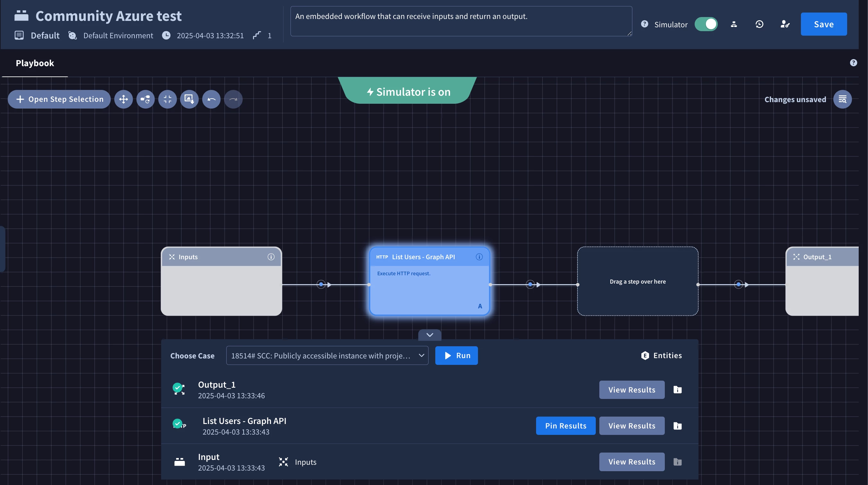Screen dimensions: 868x485
Task: Click connector node after List Users step
Action: pos(530,285)
